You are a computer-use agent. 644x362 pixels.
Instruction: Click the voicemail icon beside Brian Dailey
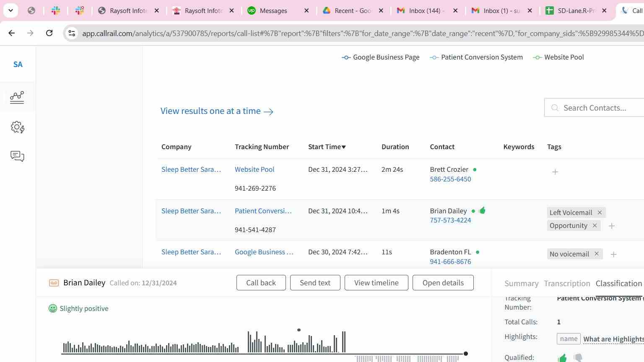[x=54, y=283]
